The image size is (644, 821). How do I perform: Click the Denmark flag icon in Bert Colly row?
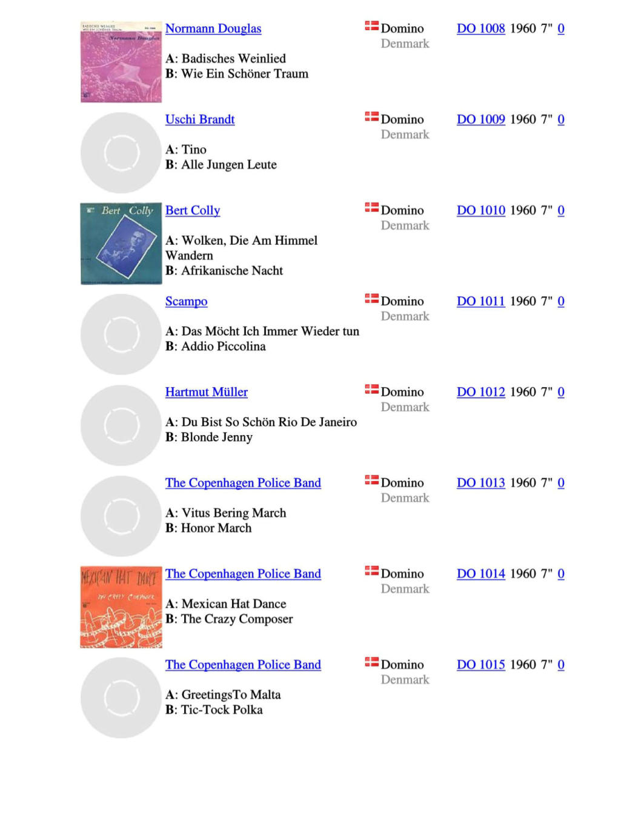pyautogui.click(x=371, y=207)
